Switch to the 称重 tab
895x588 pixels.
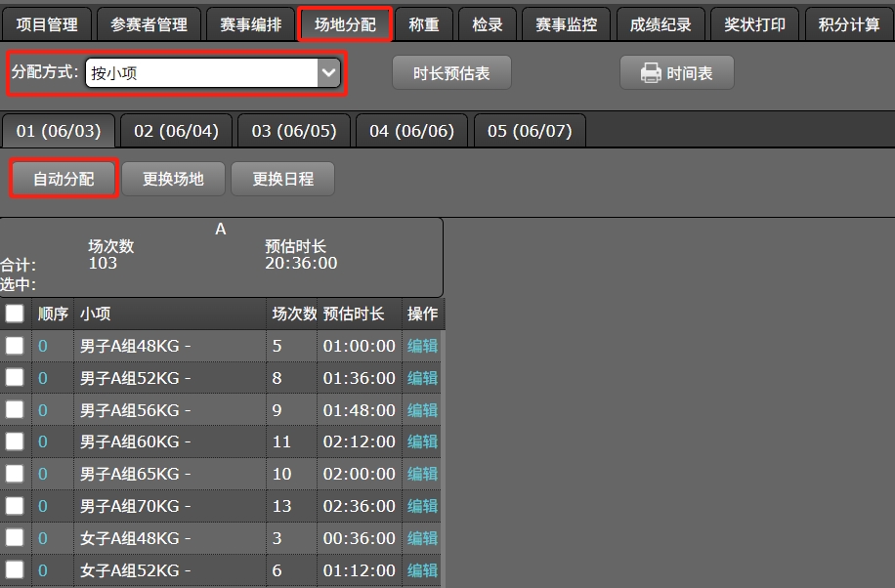[x=424, y=24]
